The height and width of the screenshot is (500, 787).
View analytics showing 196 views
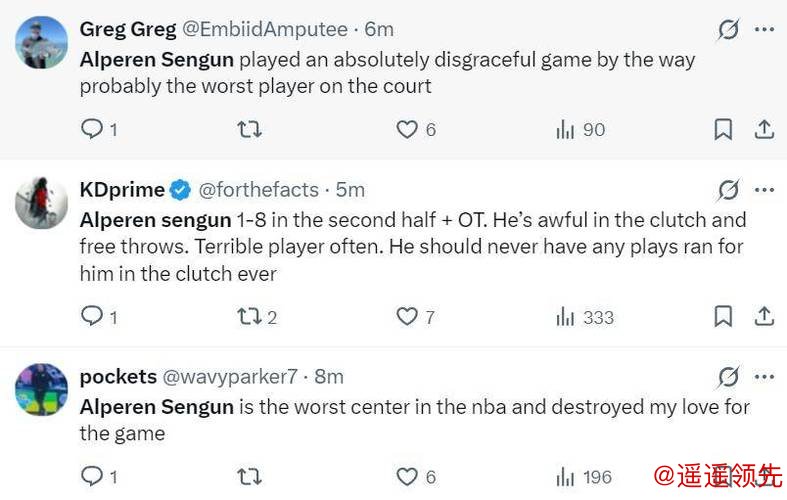583,477
